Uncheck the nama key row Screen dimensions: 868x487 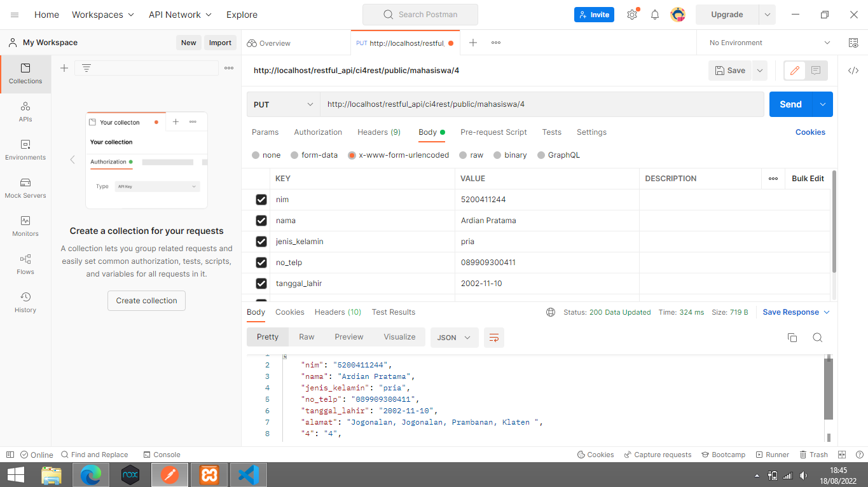[x=261, y=221]
